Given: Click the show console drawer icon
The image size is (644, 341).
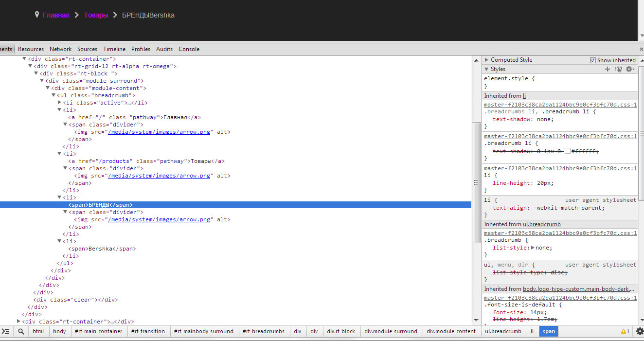Looking at the screenshot, I should 6,331.
